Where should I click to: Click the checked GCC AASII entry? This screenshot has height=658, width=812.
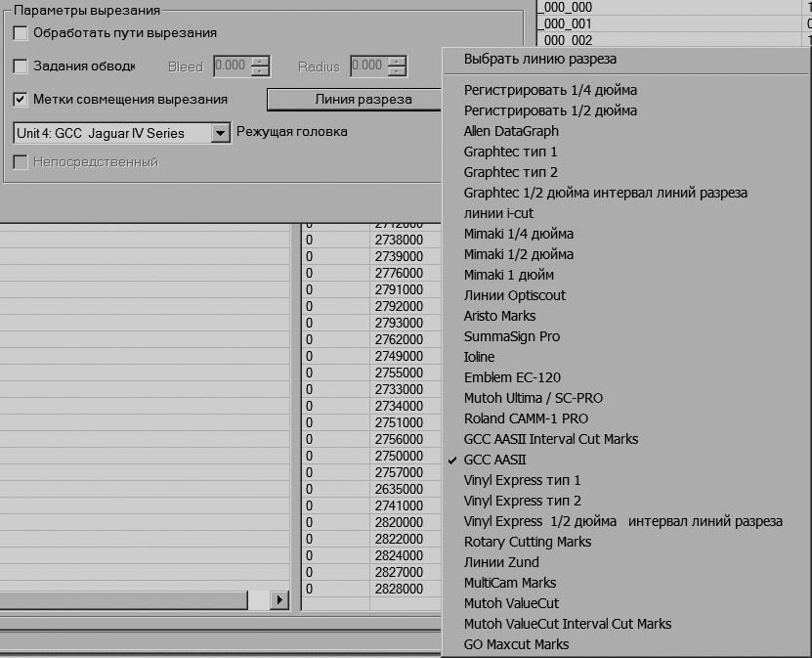[x=494, y=460]
